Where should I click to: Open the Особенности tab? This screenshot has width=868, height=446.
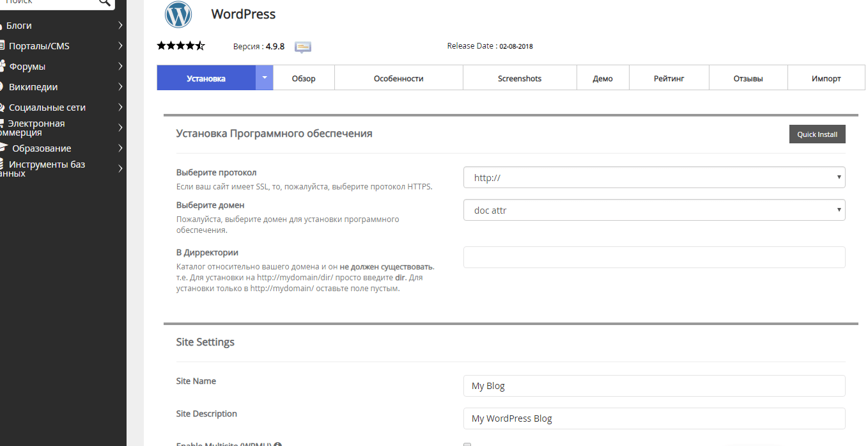[x=399, y=78]
